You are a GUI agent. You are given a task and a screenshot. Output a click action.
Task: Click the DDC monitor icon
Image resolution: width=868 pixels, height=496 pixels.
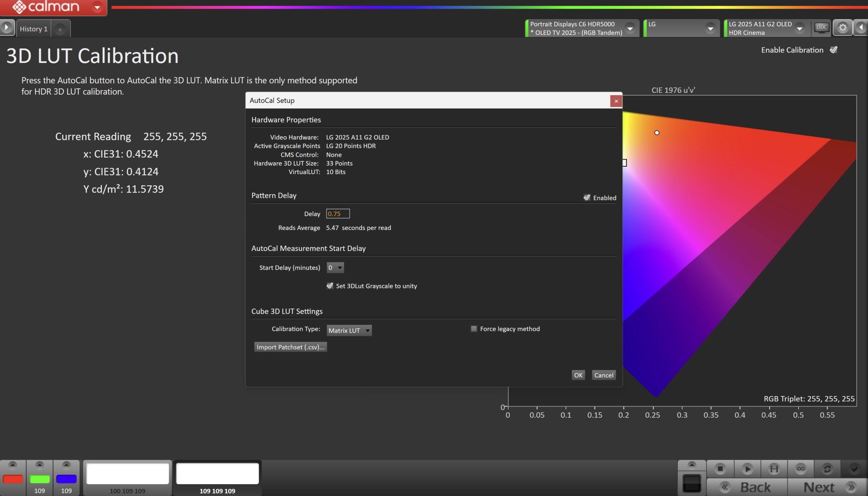point(822,27)
